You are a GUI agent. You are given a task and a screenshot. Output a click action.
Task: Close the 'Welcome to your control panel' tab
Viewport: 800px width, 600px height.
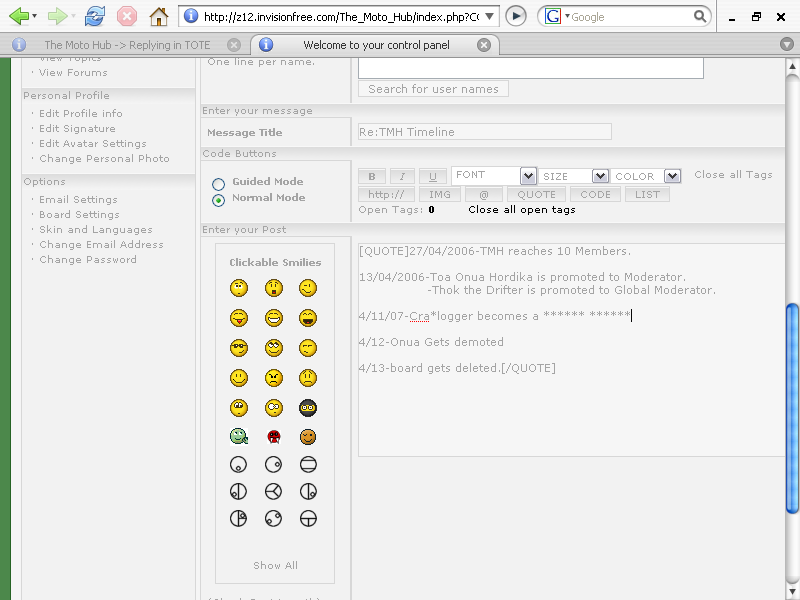484,45
